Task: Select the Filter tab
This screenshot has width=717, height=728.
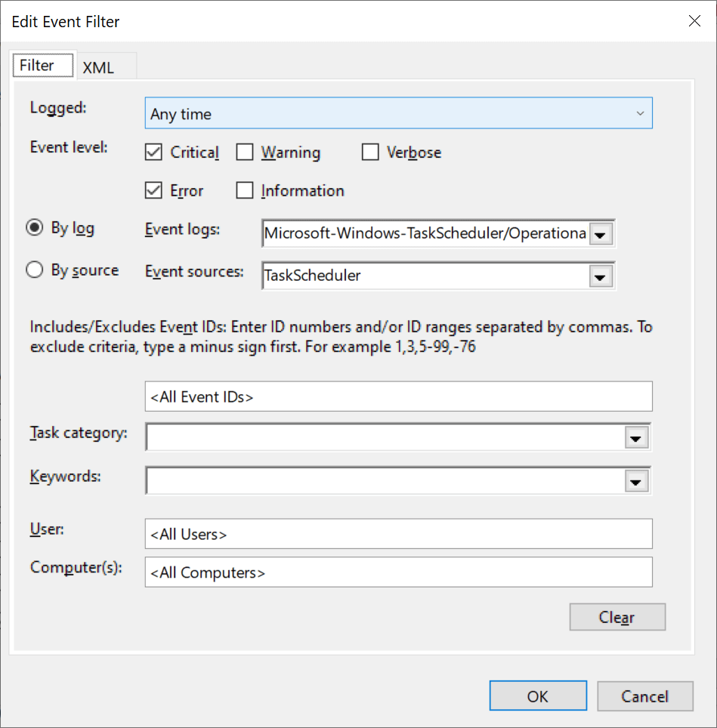Action: [x=42, y=65]
